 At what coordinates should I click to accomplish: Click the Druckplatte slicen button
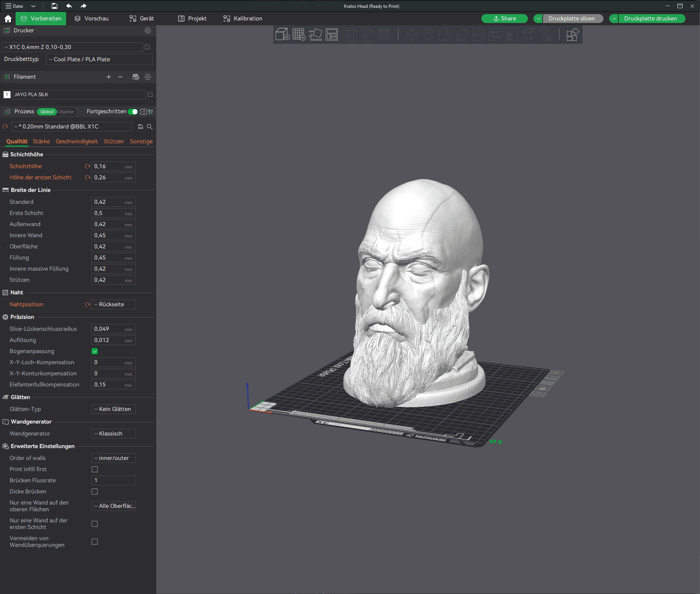[x=573, y=19]
